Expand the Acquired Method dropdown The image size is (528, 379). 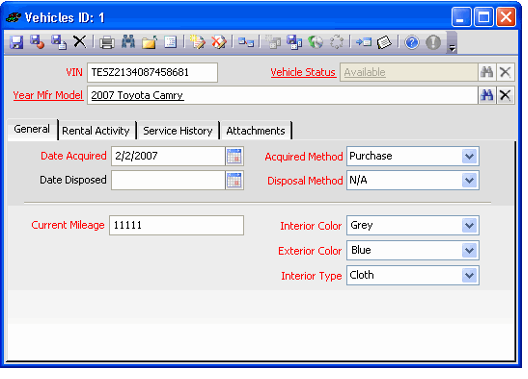[x=469, y=156]
